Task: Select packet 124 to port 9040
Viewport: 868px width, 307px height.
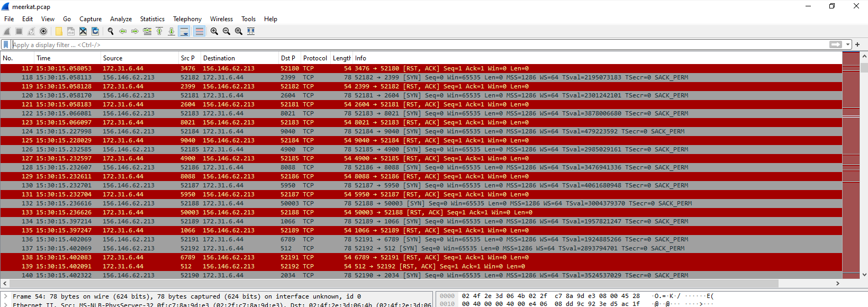Action: (421, 131)
